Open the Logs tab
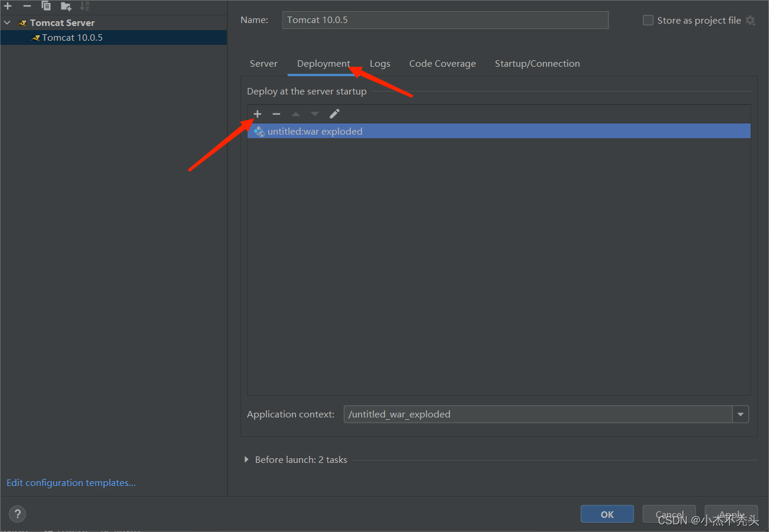 pos(380,64)
